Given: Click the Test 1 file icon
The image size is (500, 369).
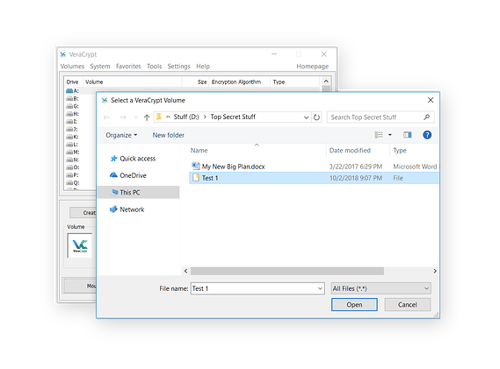Looking at the screenshot, I should point(196,178).
